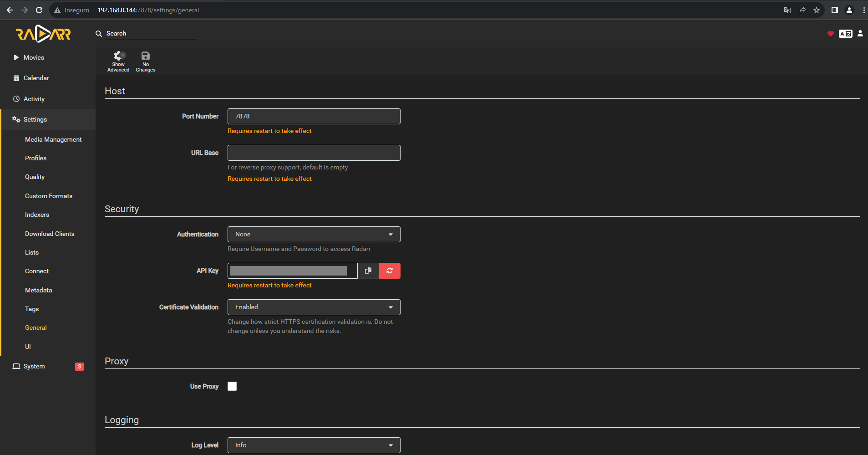Expand the Certificate Validation dropdown
868x455 pixels.
pyautogui.click(x=314, y=307)
